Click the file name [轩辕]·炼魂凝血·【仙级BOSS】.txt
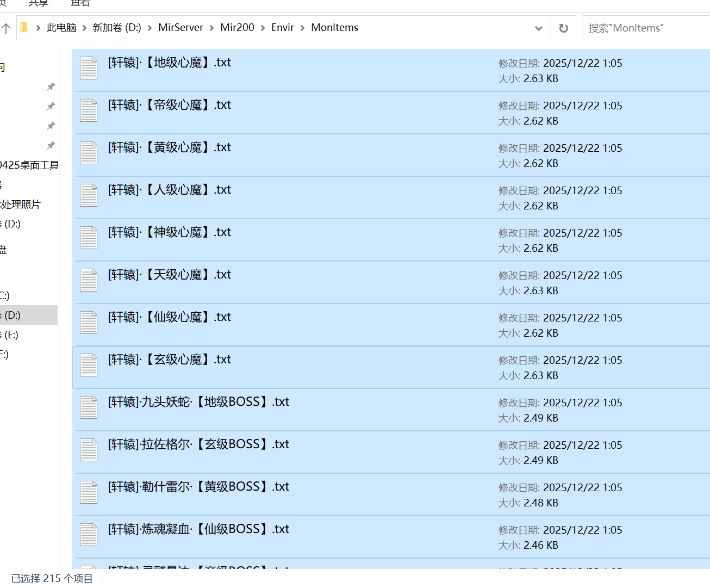Viewport: 710px width, 588px height. [x=198, y=529]
